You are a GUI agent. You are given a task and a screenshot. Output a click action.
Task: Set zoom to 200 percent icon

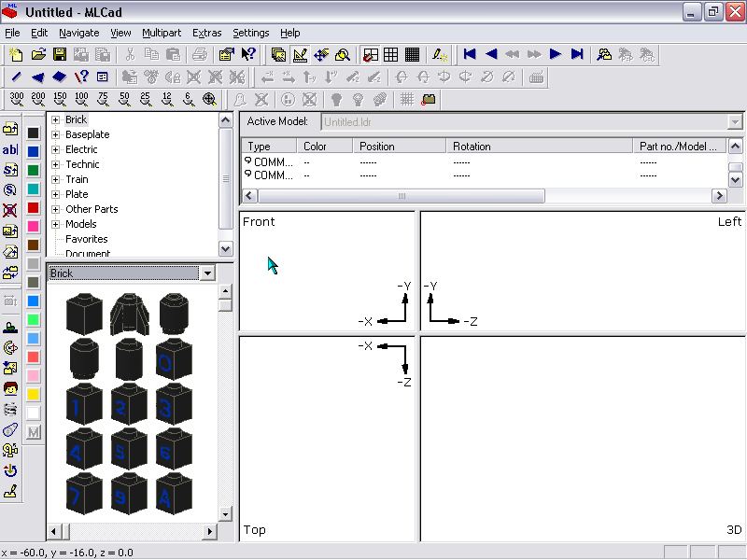(x=38, y=99)
